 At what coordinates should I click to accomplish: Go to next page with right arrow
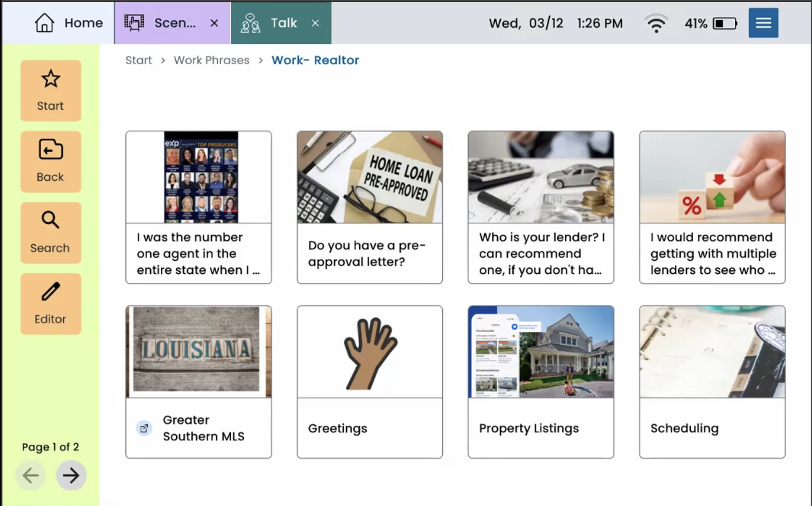(x=71, y=476)
